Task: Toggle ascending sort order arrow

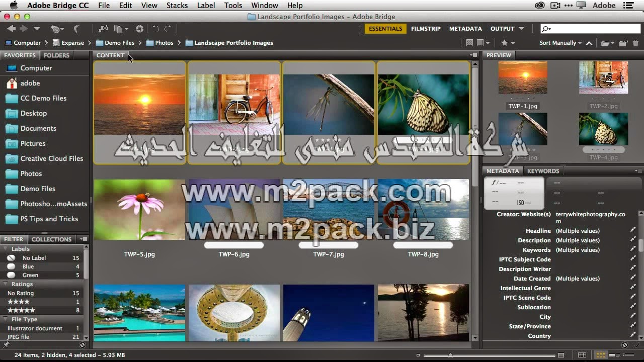Action: coord(589,43)
